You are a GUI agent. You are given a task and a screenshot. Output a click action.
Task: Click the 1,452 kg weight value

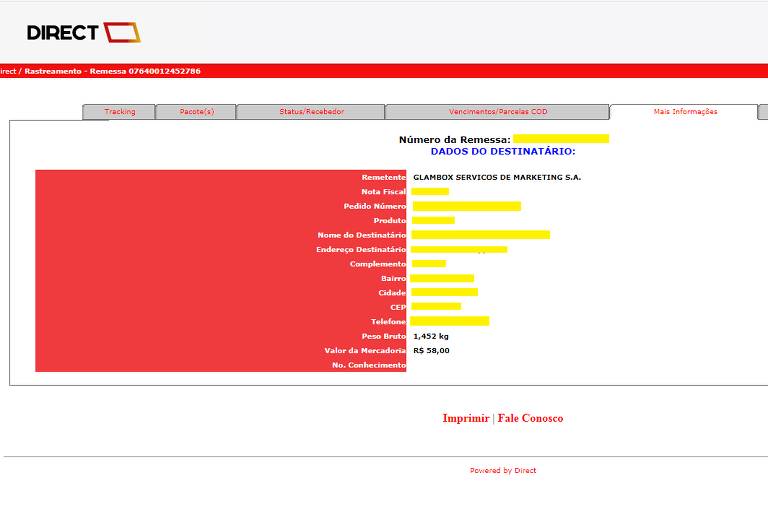pyautogui.click(x=431, y=336)
